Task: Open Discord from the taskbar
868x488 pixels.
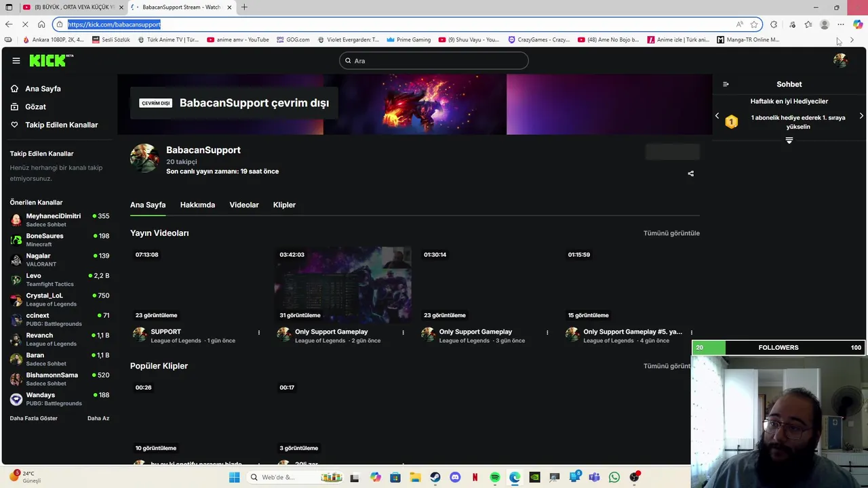Action: [x=455, y=477]
